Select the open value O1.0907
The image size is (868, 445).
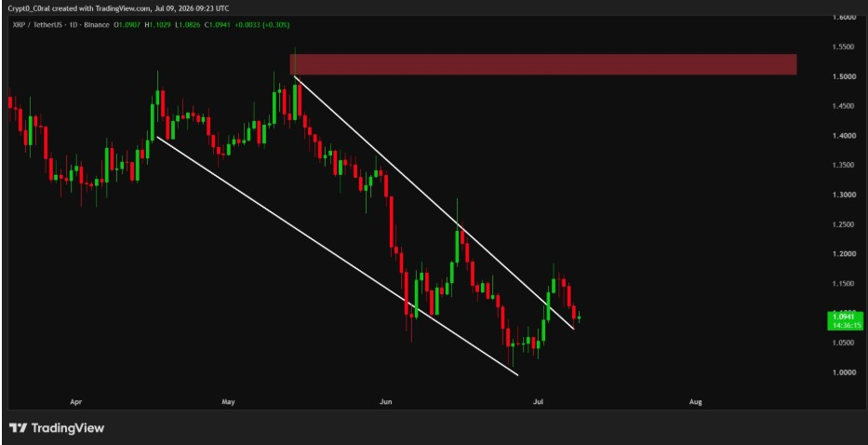[125, 25]
